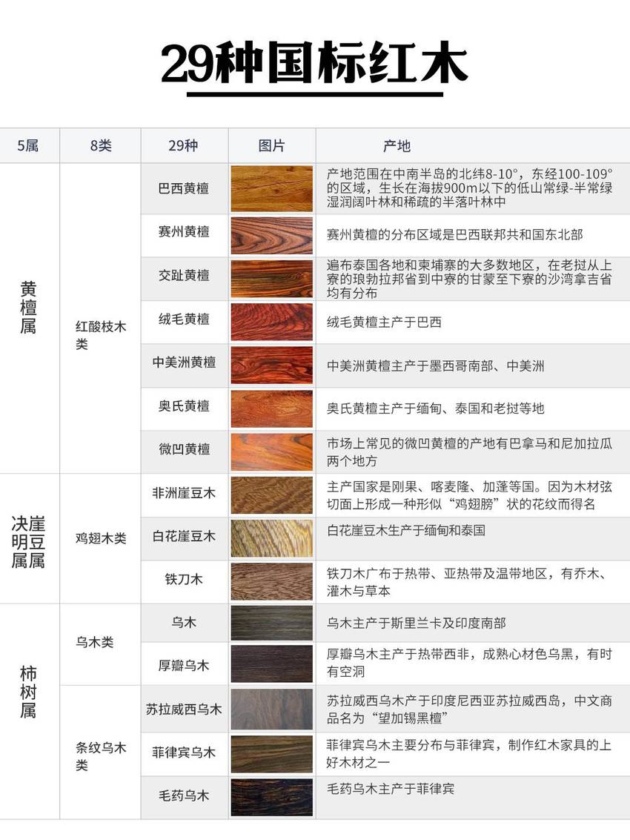Viewport: 630px width, 840px height.
Task: Click the species name 绒毛黄檀
Action: pos(184,320)
